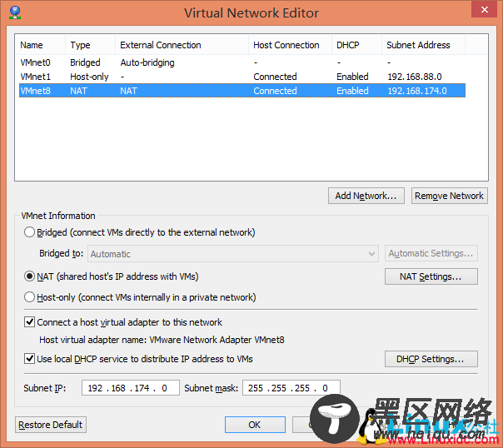503x448 pixels.
Task: Open Automatic Settings dialog
Action: coord(431,253)
